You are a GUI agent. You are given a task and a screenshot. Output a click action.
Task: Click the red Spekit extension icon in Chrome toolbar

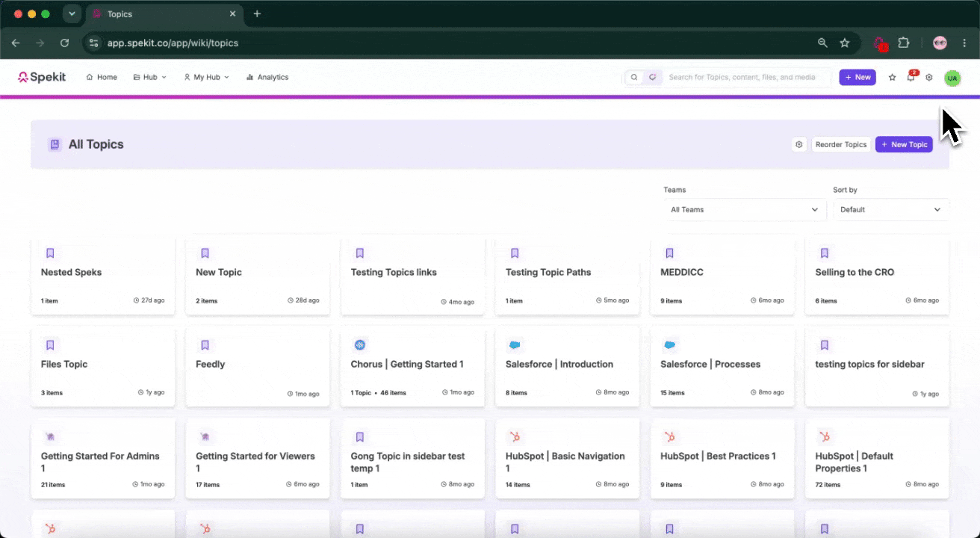click(880, 43)
